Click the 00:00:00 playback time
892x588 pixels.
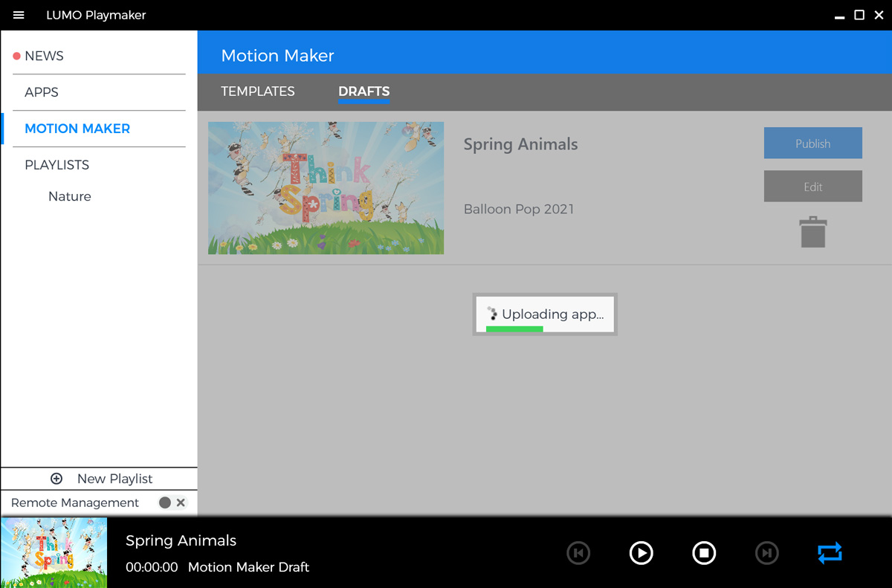(x=152, y=567)
